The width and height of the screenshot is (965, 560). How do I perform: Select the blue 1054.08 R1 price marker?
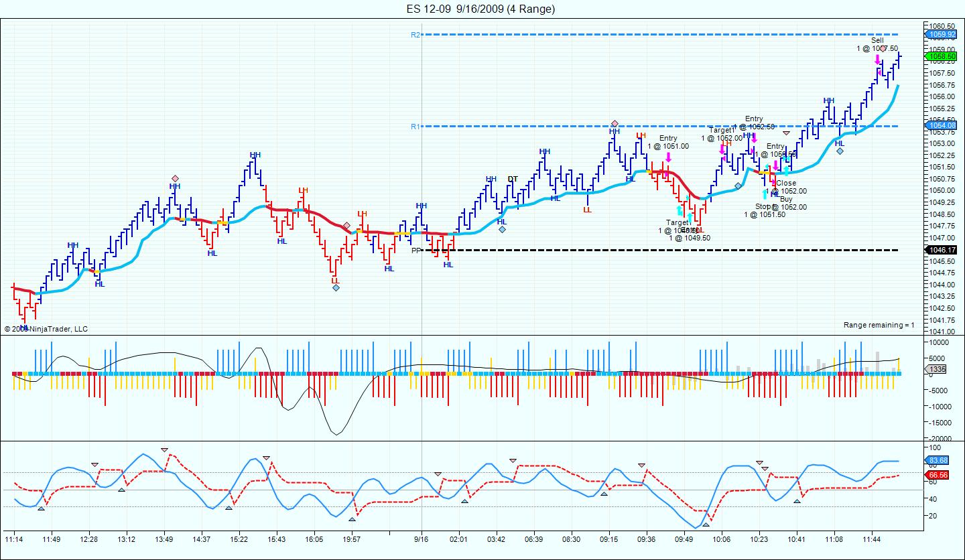coord(940,126)
